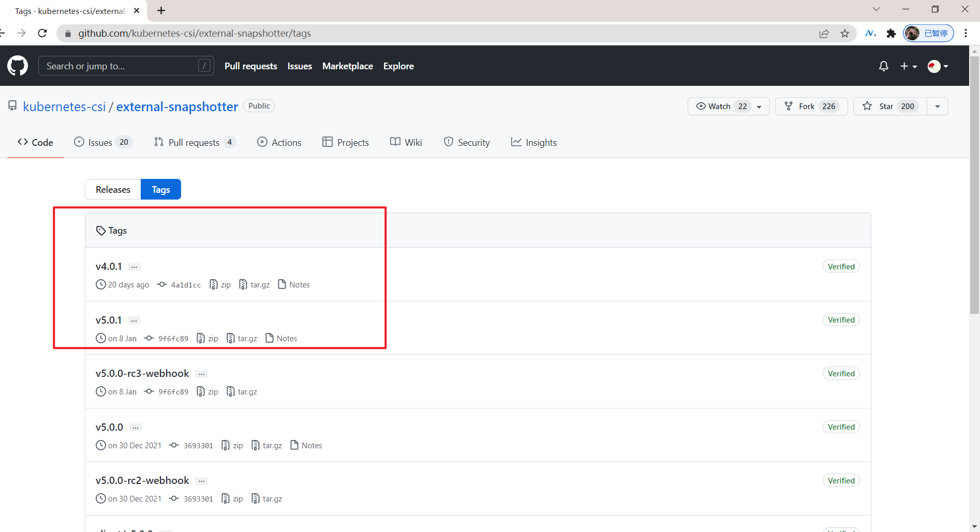View site security lock info
Viewport: 980px width, 532px height.
68,34
